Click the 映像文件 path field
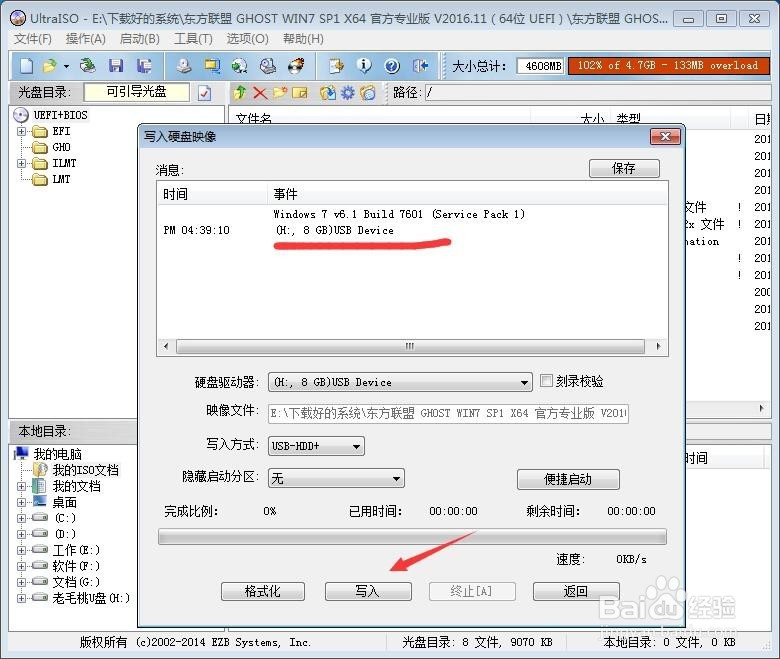Screen dimensions: 780x659 (448, 413)
